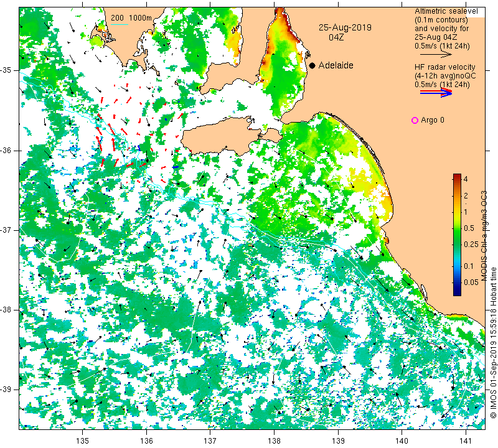Screen dimensions: 498x448
Task: Click the dark red top of colorbar
Action: coord(457,175)
